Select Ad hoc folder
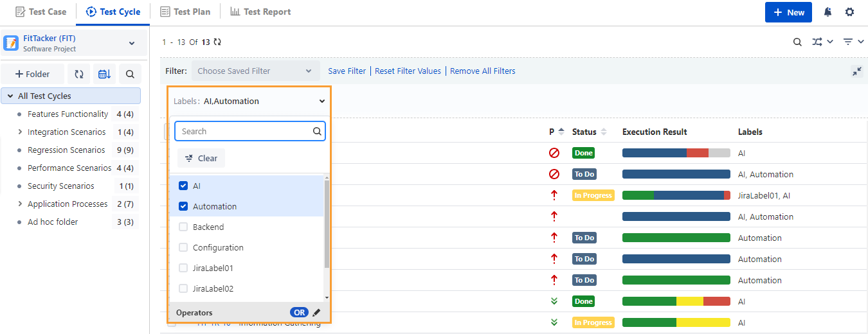Viewport: 868px width, 334px height. 53,222
